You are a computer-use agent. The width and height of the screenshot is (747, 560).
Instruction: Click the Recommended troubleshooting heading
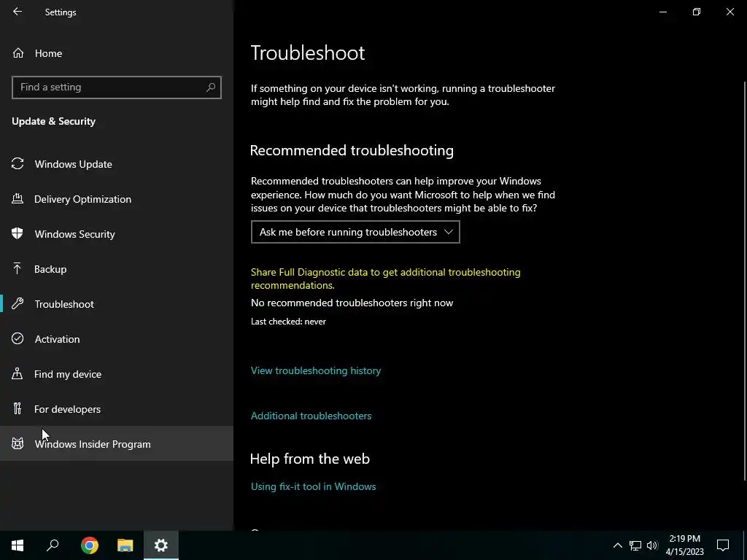pos(352,150)
